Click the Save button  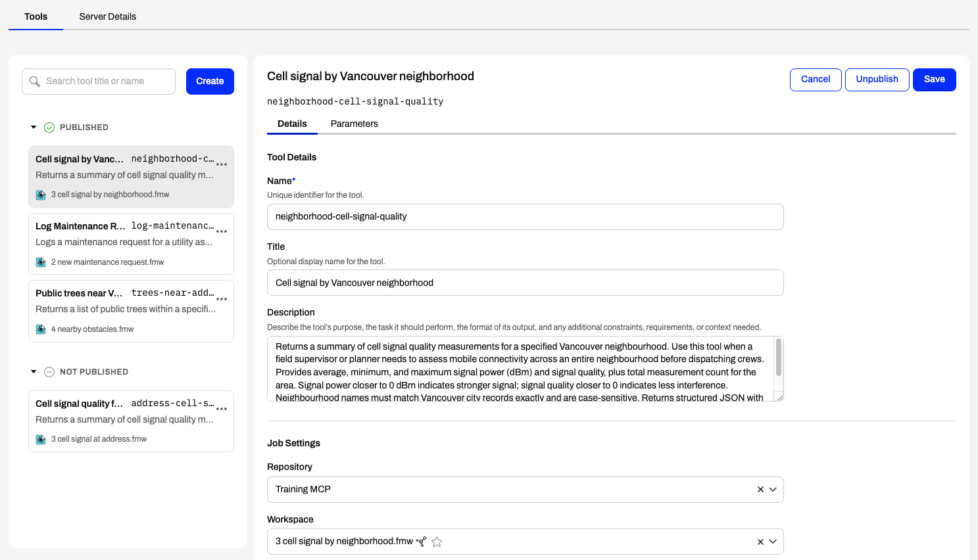934,80
